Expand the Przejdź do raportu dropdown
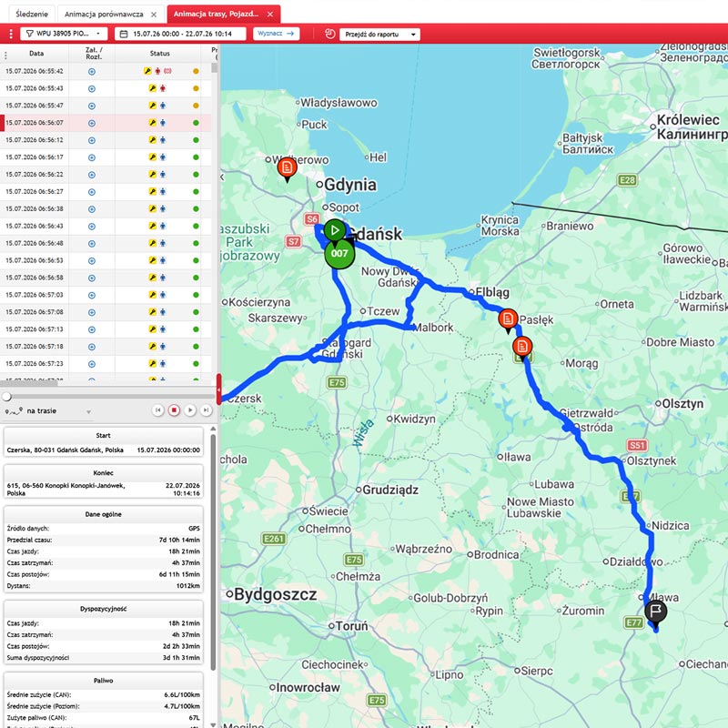This screenshot has height=728, width=728. tap(379, 35)
